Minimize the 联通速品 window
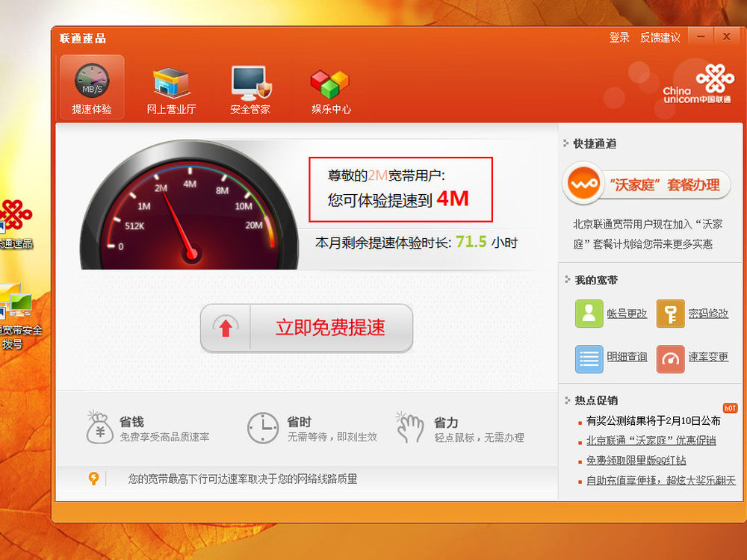747x560 pixels. tap(701, 37)
